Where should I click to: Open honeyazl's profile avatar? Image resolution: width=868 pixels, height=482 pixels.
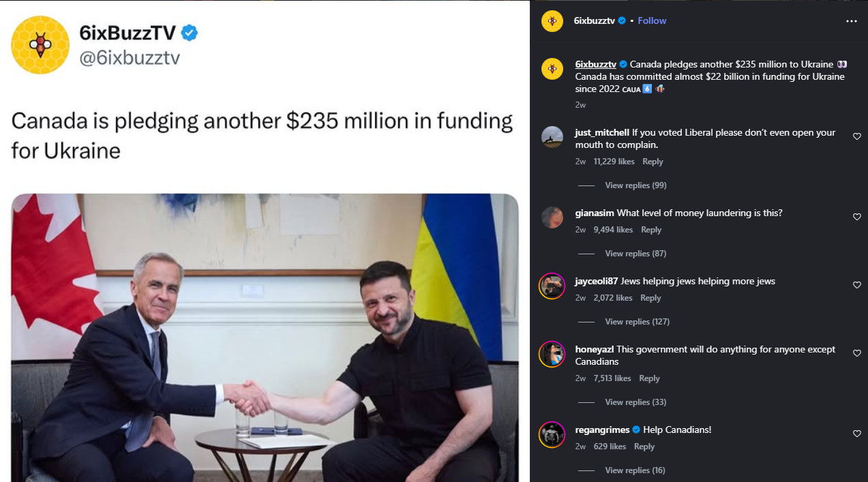(552, 354)
